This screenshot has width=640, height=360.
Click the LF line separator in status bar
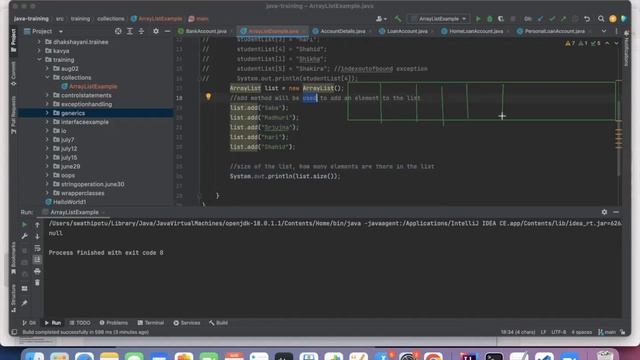pyautogui.click(x=543, y=332)
